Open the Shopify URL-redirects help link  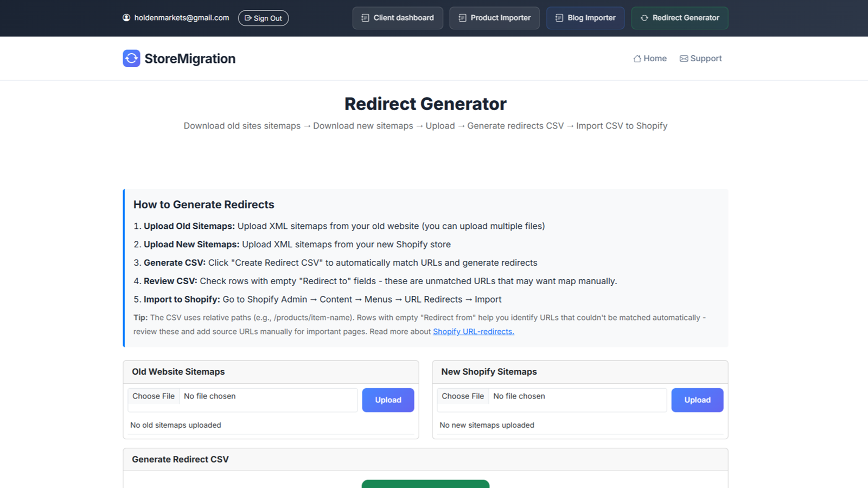[473, 331]
